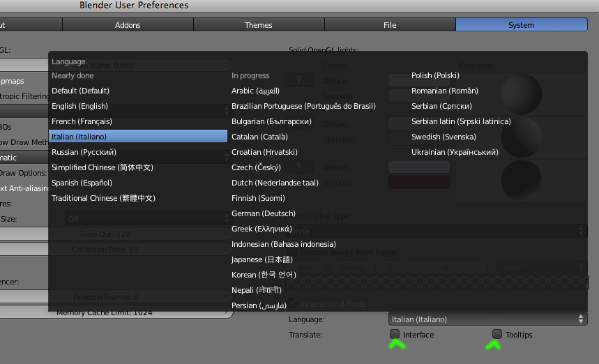Viewport: 599px width, 364px height.
Task: Choose Japanese (日本語) language option
Action: [261, 259]
